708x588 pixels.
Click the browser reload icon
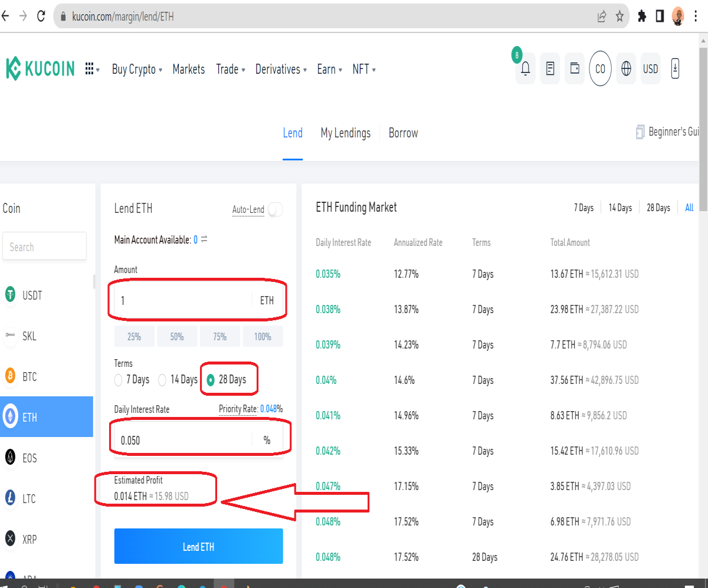point(41,17)
